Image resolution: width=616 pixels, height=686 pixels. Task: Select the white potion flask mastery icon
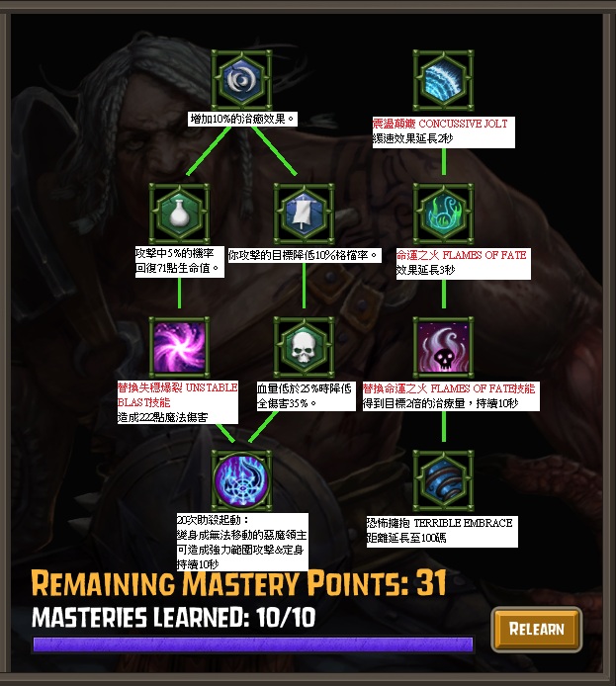coord(179,214)
